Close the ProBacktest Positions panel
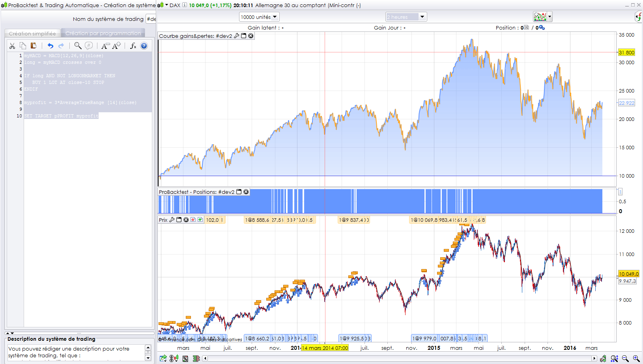This screenshot has height=364, width=643. pyautogui.click(x=246, y=192)
